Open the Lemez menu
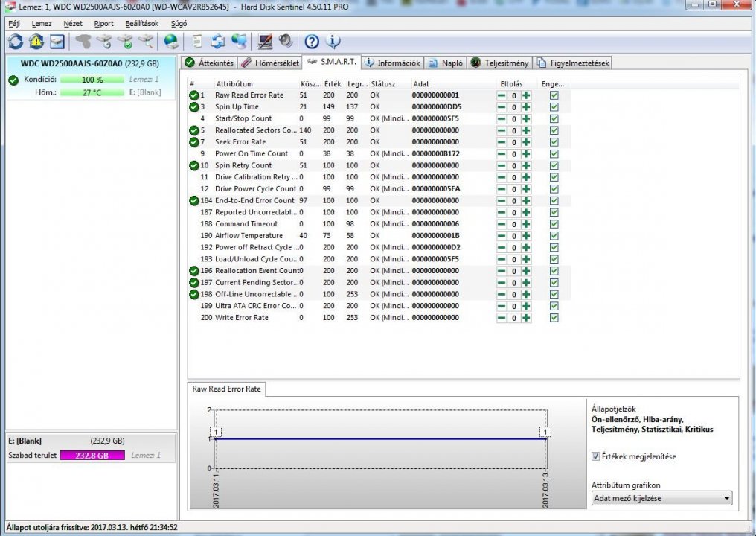This screenshot has height=536, width=756. coord(42,24)
